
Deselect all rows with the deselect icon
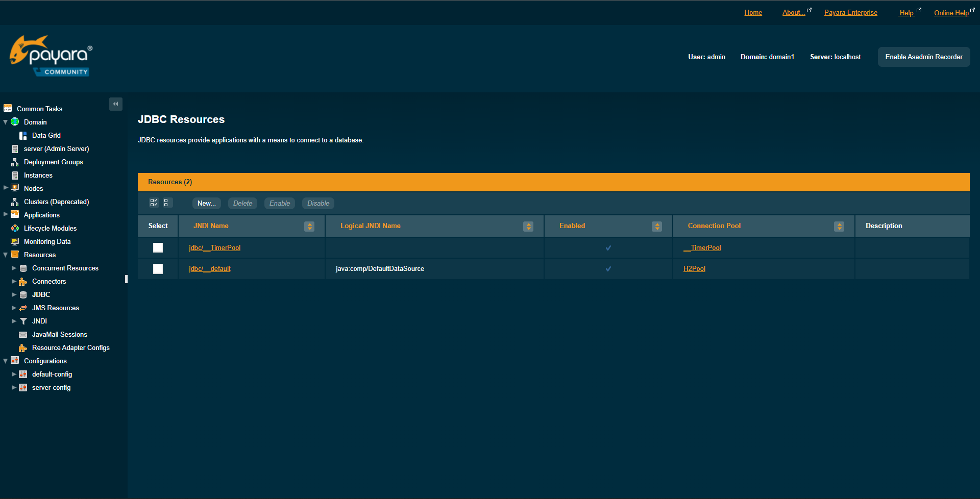pos(167,203)
